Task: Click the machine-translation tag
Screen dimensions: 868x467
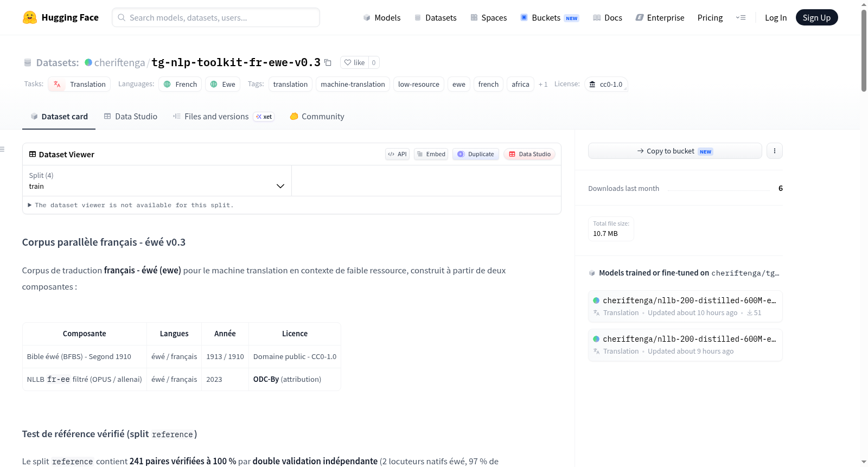Action: tap(353, 84)
